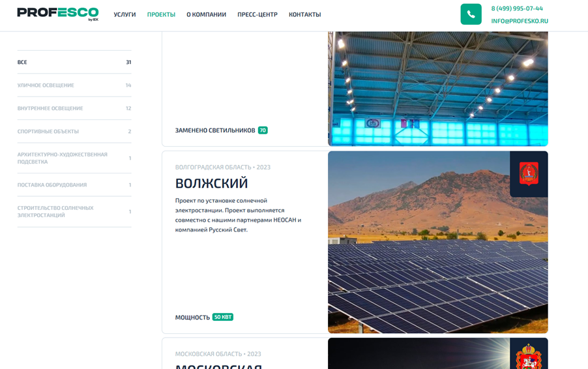Open the ПРЕСС-ЦЕНТР section
Image resolution: width=588 pixels, height=369 pixels.
click(257, 14)
